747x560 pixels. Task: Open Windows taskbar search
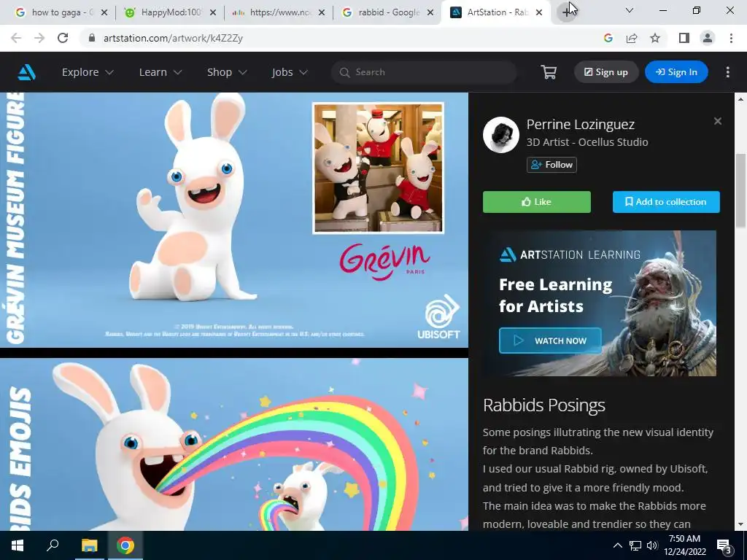pyautogui.click(x=53, y=545)
